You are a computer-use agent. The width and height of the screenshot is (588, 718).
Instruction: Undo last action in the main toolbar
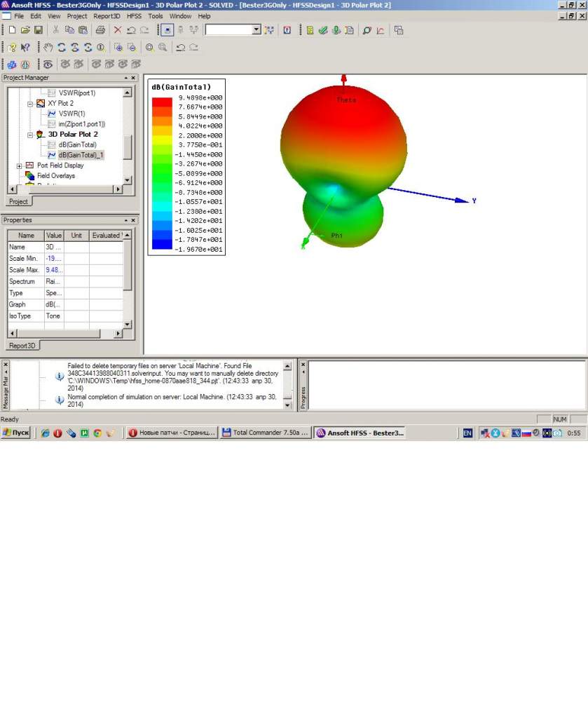pyautogui.click(x=131, y=30)
